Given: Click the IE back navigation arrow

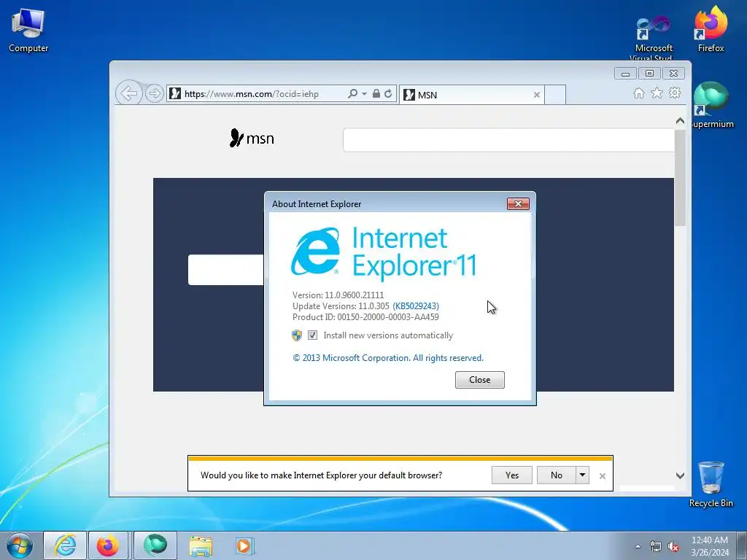Looking at the screenshot, I should (128, 93).
